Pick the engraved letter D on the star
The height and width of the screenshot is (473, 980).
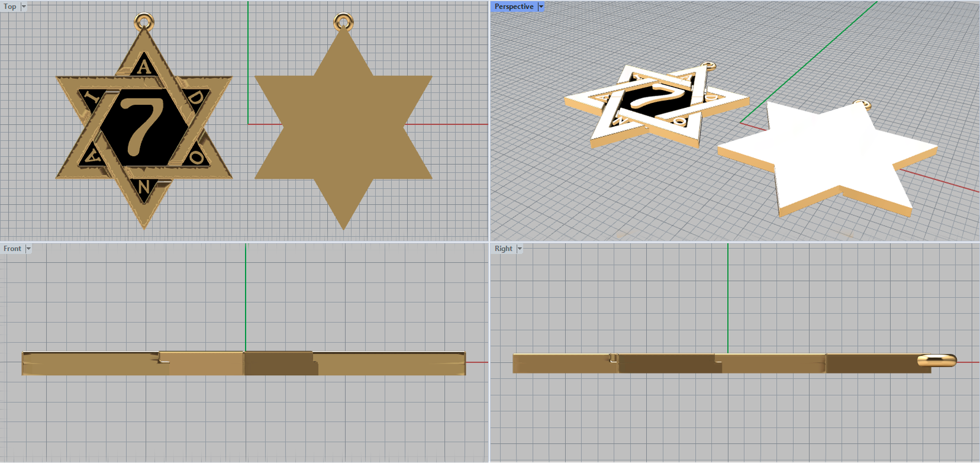[x=196, y=98]
